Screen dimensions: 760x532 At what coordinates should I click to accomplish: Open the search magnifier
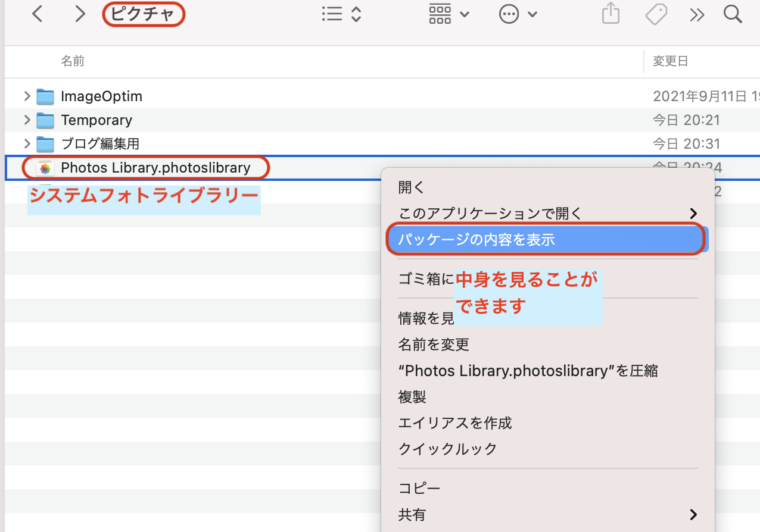click(x=733, y=14)
